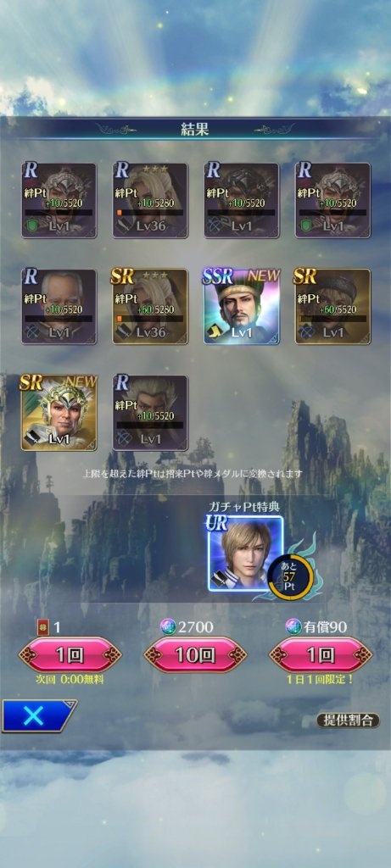The width and height of the screenshot is (391, 868).
Task: Tap the red ticket icon above 1回
Action: pos(42,627)
